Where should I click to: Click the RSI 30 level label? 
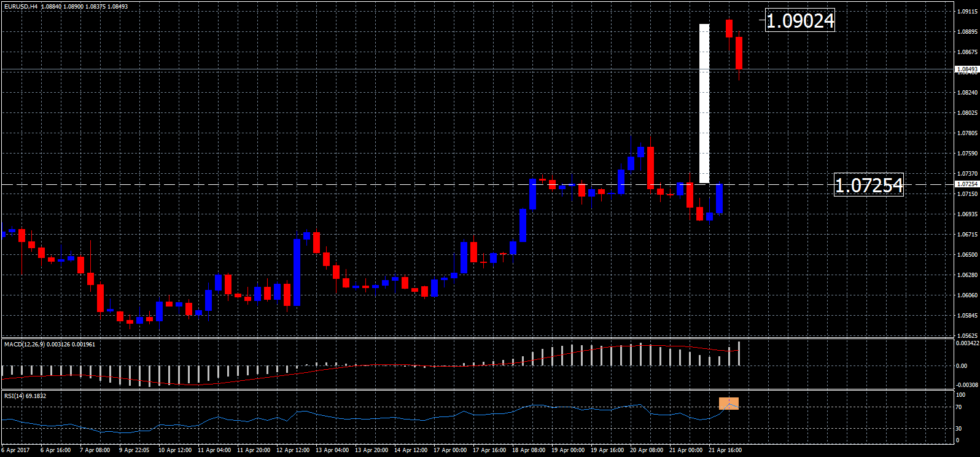[959, 429]
